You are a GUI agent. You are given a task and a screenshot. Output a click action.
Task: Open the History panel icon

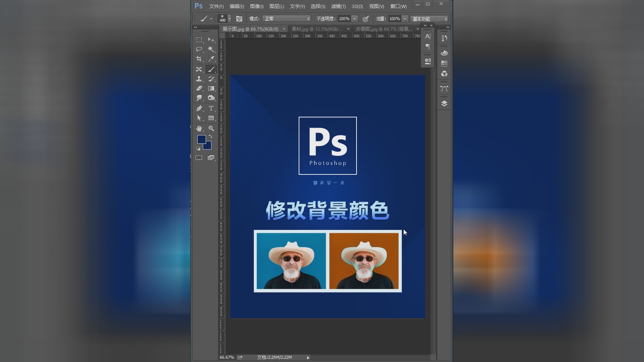pyautogui.click(x=444, y=38)
